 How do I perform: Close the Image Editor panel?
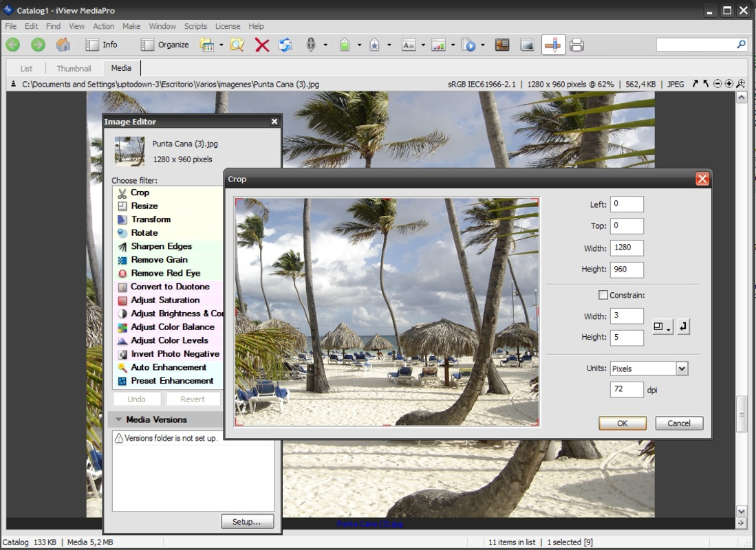coord(274,122)
